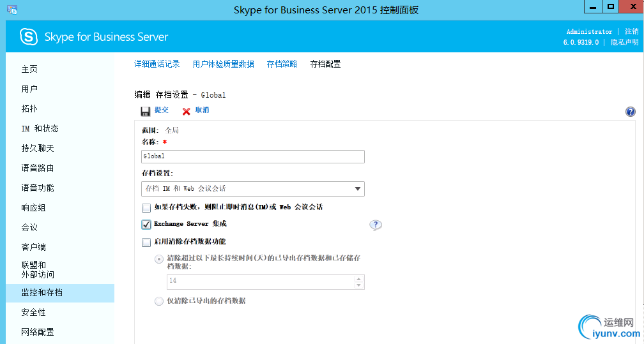Viewport: 644px width, 344px height.
Task: Click the 提交 commit button
Action: point(162,110)
